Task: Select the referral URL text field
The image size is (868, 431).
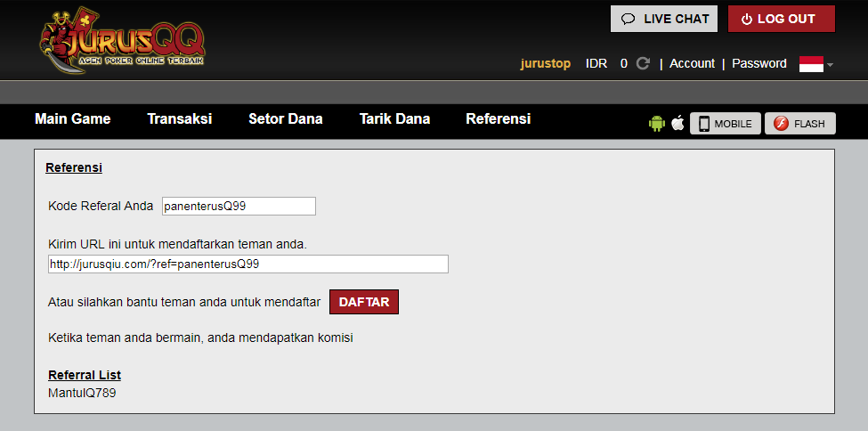Action: 248,264
